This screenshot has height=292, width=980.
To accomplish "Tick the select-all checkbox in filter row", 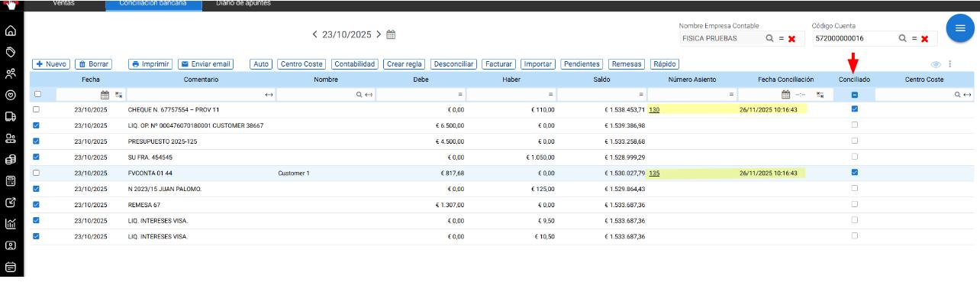I will (37, 94).
